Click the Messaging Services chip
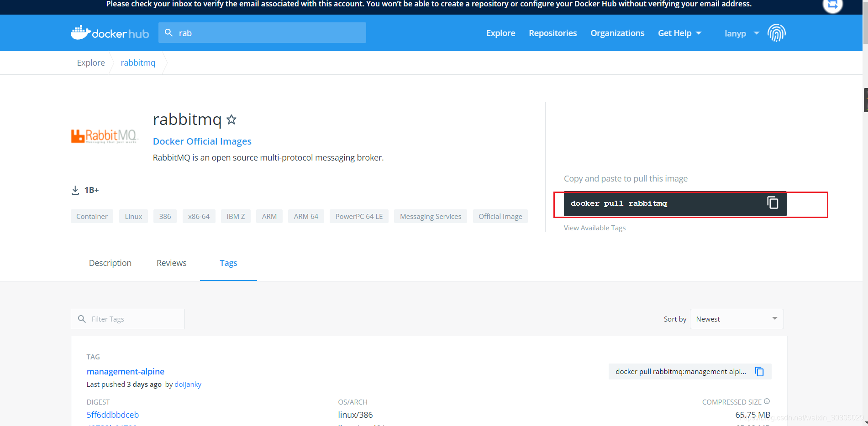 (x=431, y=216)
